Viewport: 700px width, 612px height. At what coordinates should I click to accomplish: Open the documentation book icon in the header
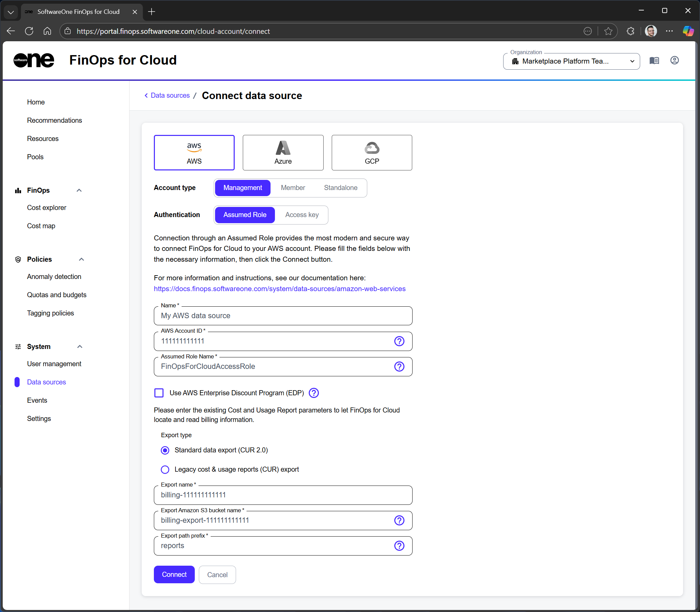(x=654, y=61)
